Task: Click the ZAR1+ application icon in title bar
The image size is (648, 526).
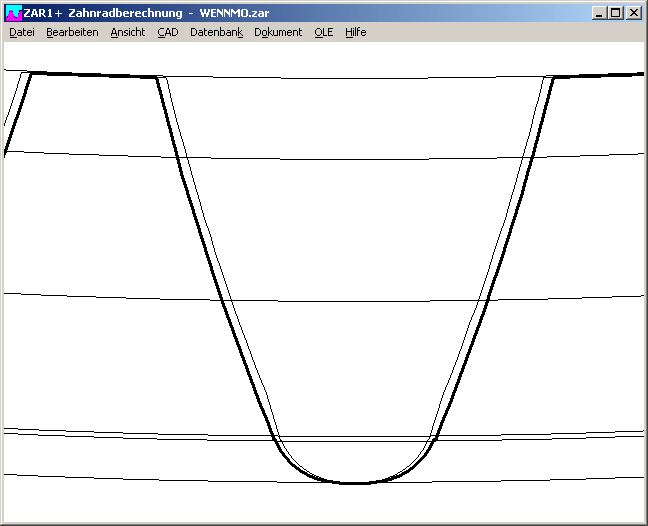Action: [x=13, y=13]
